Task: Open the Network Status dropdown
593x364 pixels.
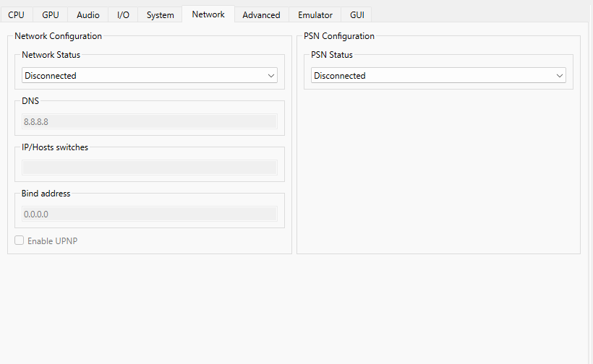Action: click(150, 76)
